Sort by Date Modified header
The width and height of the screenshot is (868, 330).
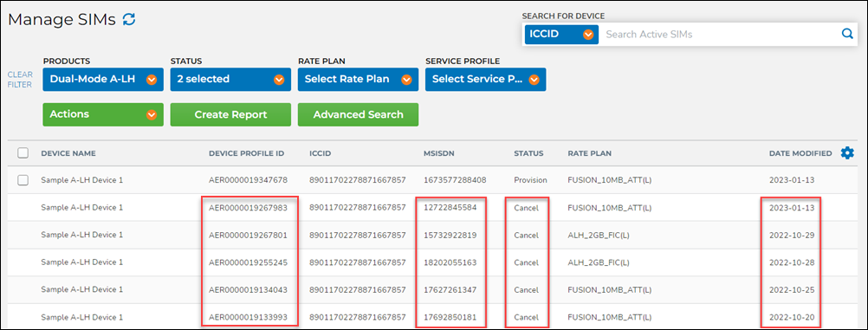(x=800, y=153)
